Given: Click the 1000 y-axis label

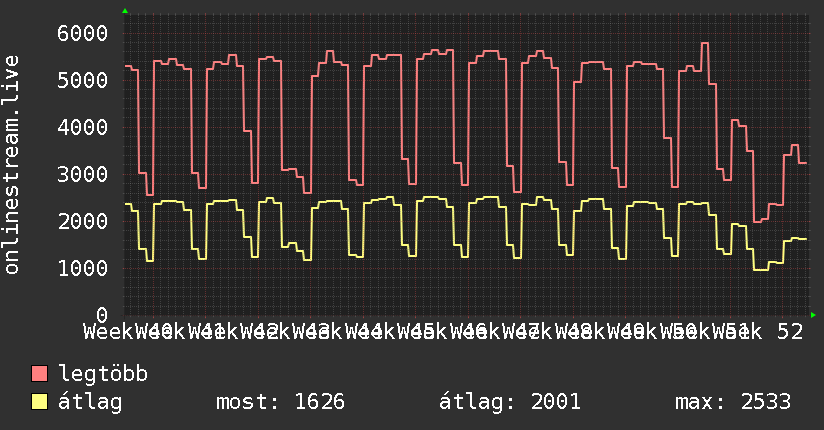Looking at the screenshot, I should pyautogui.click(x=83, y=269).
